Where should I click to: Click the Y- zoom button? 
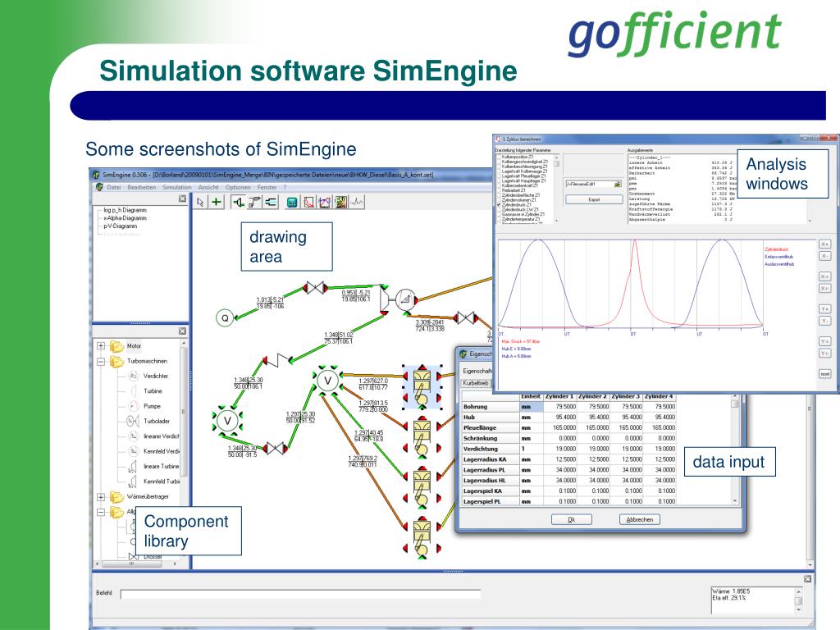(825, 321)
